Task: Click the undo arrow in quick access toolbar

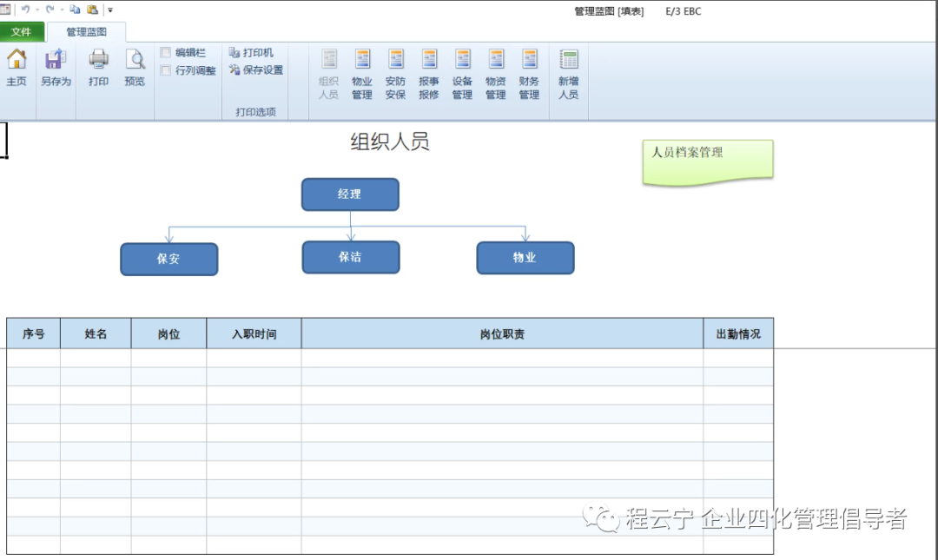Action: tap(25, 9)
